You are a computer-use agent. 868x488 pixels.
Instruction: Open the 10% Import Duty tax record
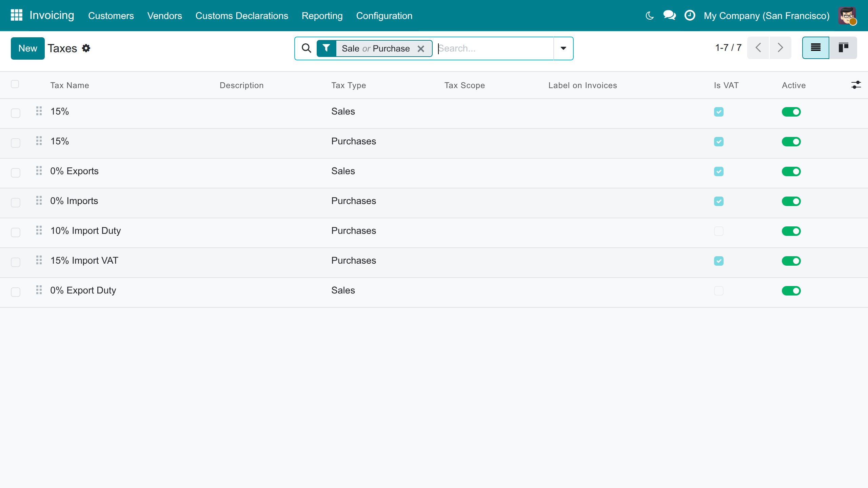85,231
